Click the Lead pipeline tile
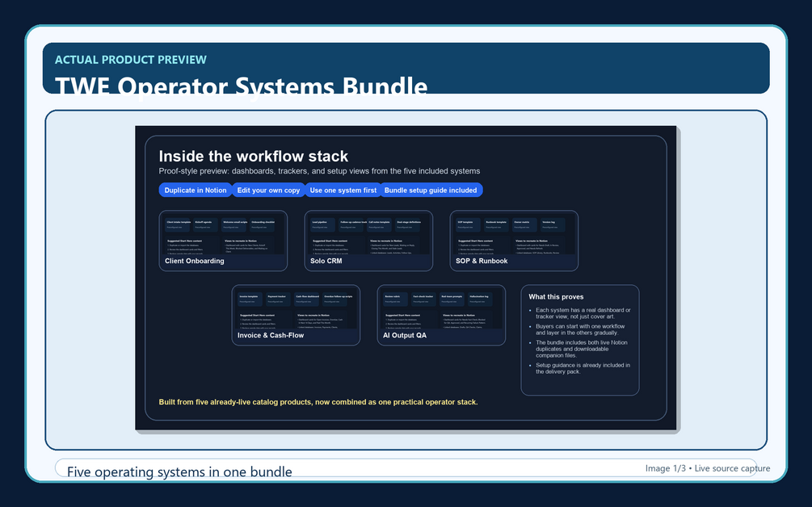 click(x=324, y=224)
